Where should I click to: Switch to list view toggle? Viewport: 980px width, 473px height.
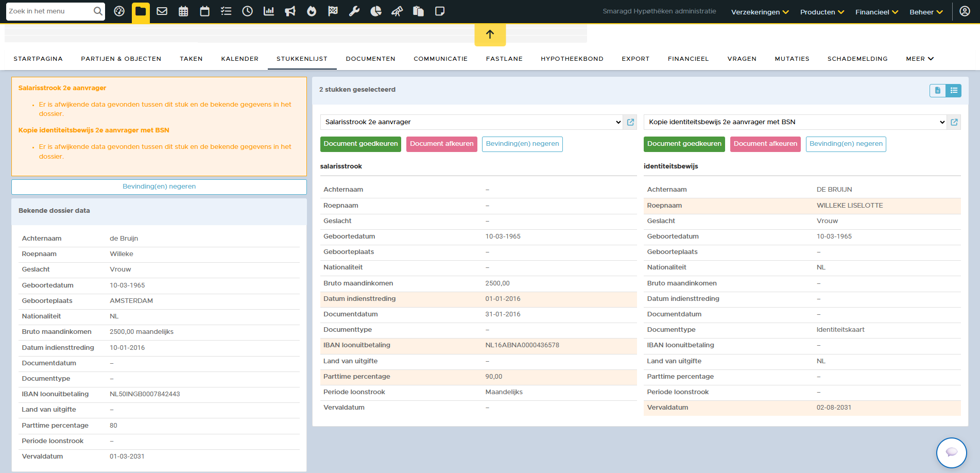954,90
